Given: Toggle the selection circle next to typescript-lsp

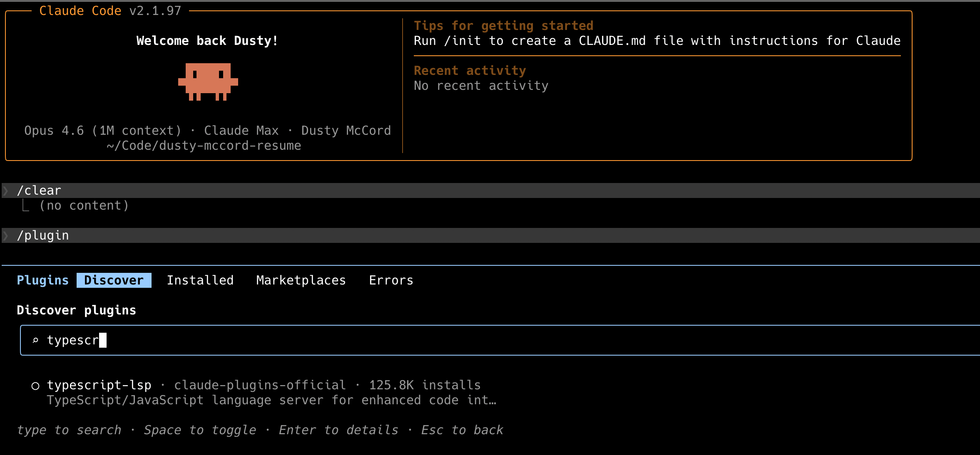Looking at the screenshot, I should (x=35, y=386).
